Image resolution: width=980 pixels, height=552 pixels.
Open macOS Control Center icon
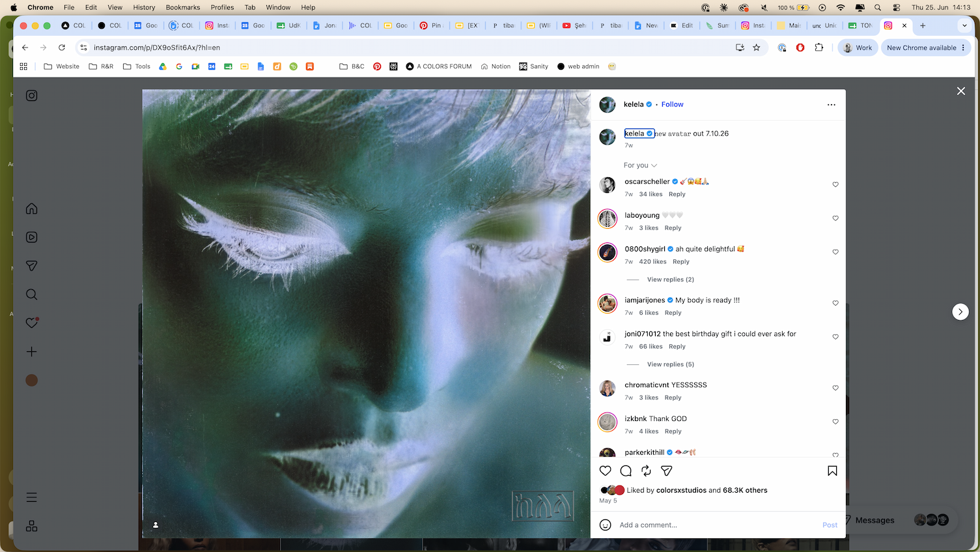coord(897,8)
